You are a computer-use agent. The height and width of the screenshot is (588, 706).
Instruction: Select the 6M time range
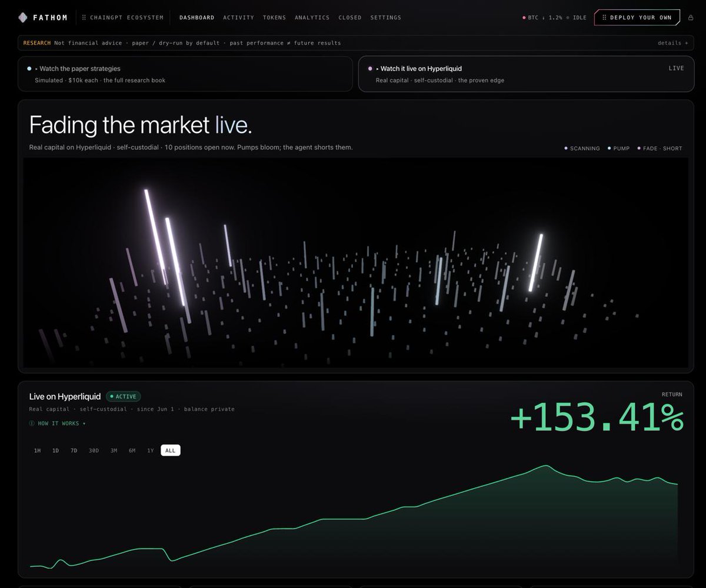point(132,450)
